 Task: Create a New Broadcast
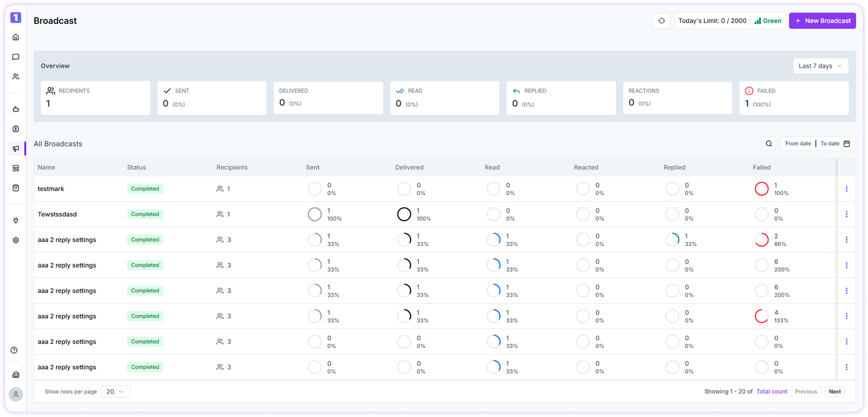tap(822, 21)
